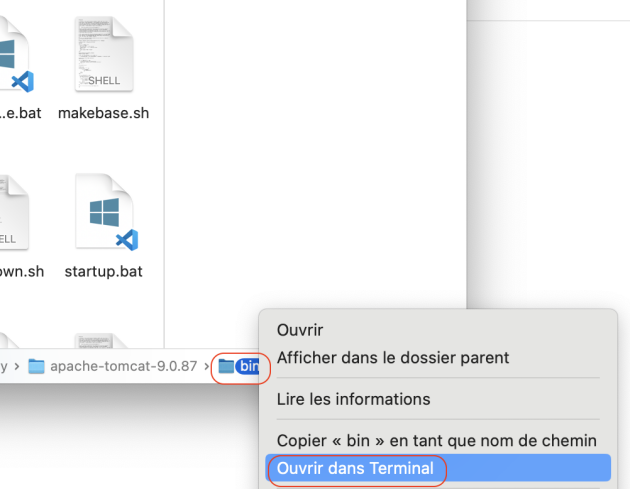Click the own.sh filename label

(22, 271)
